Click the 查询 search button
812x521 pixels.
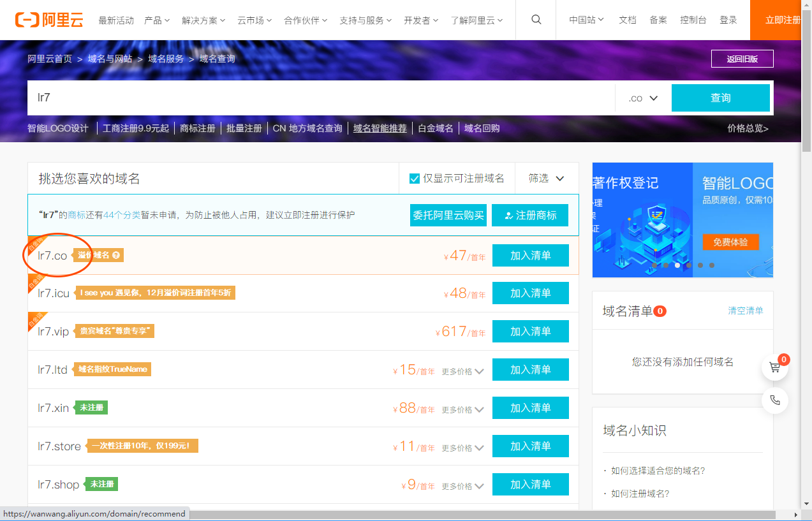(x=721, y=98)
